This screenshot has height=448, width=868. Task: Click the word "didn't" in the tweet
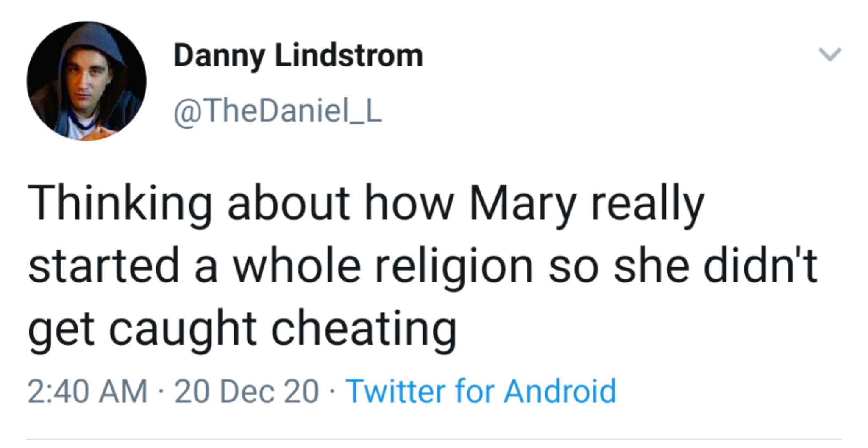coord(760,267)
